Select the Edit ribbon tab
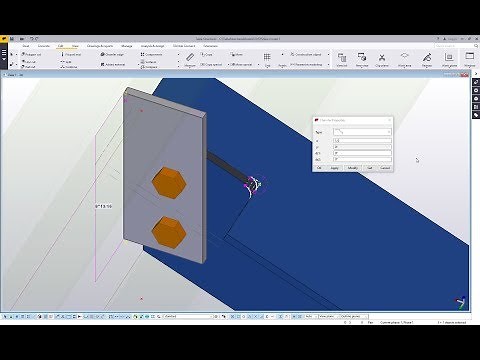 click(61, 46)
